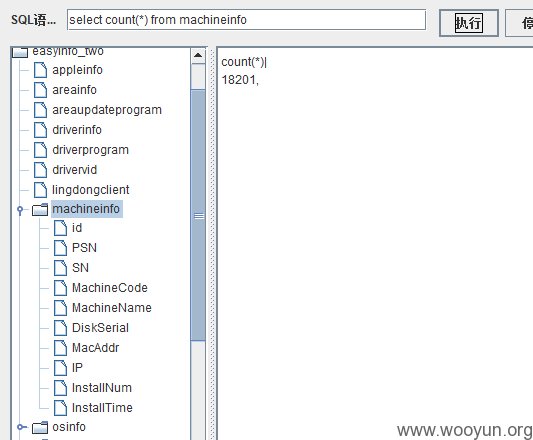Collapse the machineinfo tree node
Image resolution: width=533 pixels, height=440 pixels.
[20, 210]
